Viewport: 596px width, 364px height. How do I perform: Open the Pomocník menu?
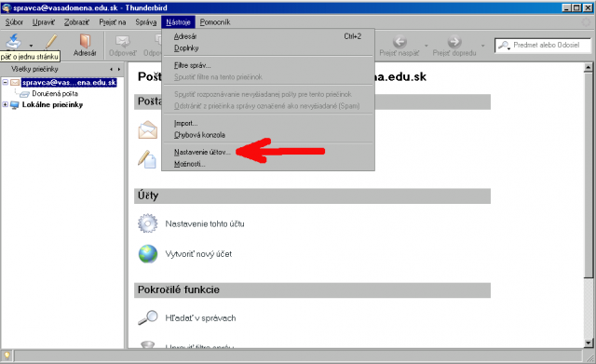pos(215,22)
